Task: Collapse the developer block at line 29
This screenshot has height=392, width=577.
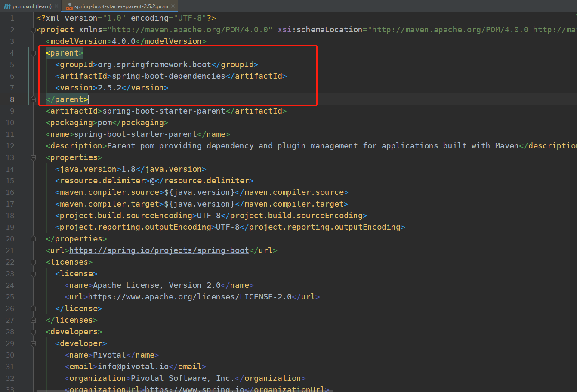Action: pos(33,343)
